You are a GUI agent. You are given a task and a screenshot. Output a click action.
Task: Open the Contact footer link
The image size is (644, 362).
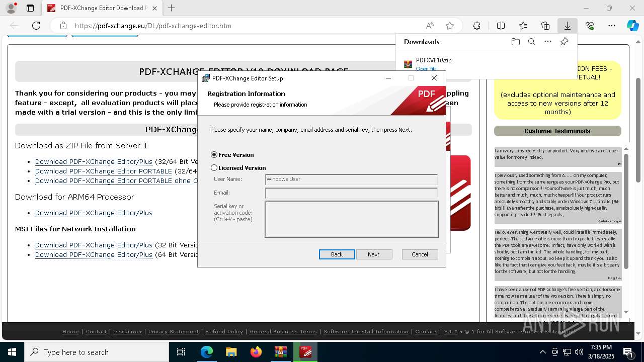click(x=96, y=332)
